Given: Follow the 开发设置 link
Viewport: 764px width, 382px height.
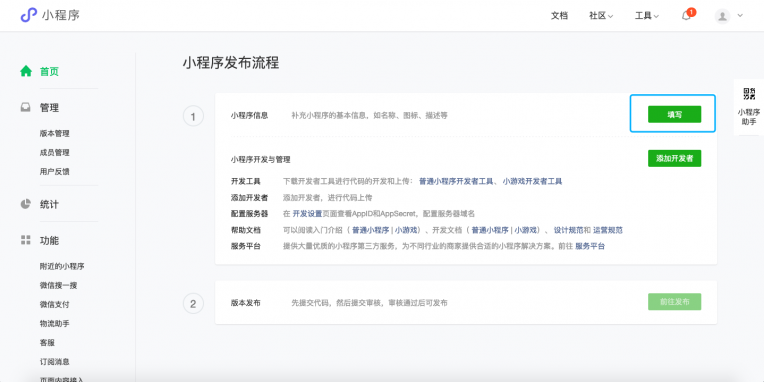Looking at the screenshot, I should click(307, 213).
